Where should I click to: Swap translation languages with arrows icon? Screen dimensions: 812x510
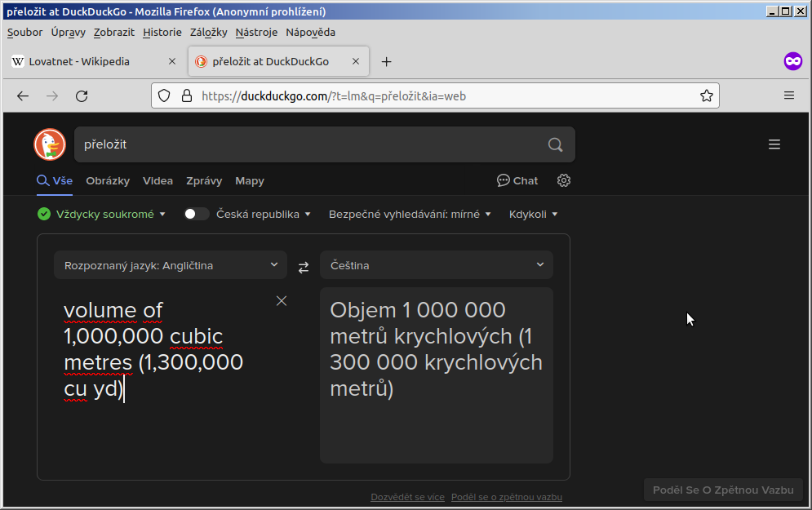point(304,266)
